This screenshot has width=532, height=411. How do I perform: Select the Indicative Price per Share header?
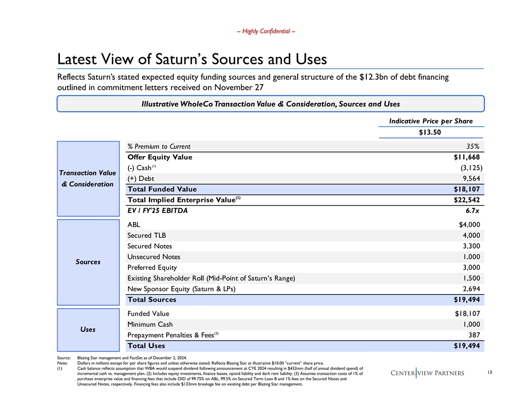[431, 121]
